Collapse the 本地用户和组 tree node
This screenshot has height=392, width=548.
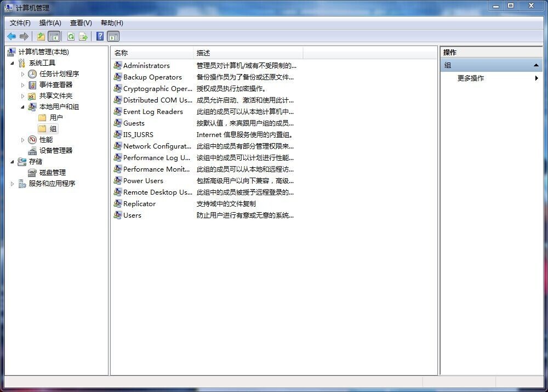tap(23, 107)
